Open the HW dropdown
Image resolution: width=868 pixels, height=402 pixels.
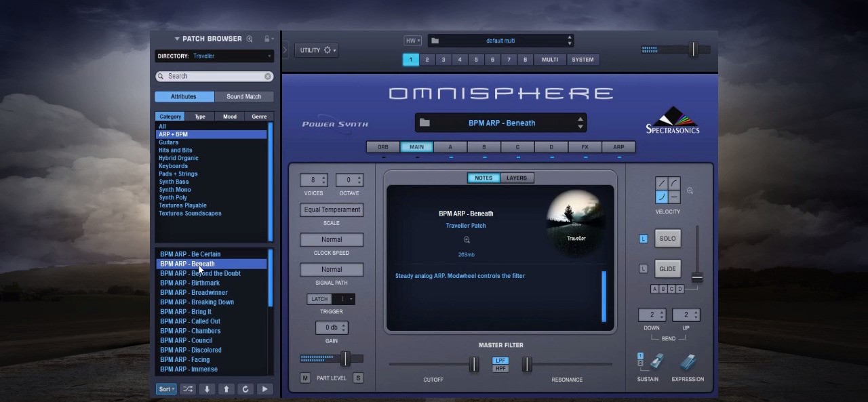412,41
